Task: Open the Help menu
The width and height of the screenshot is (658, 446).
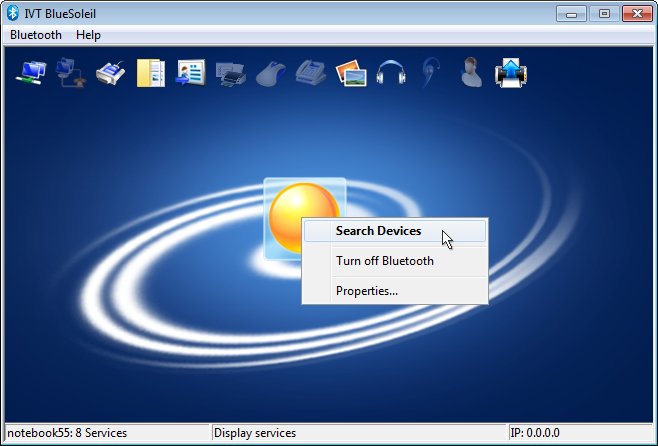Action: coord(88,35)
